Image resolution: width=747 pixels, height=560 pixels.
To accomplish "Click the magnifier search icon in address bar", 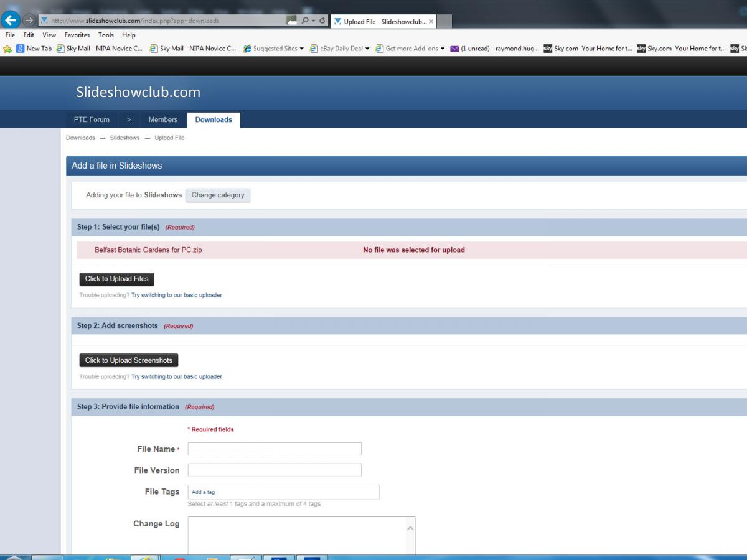I will 305,21.
